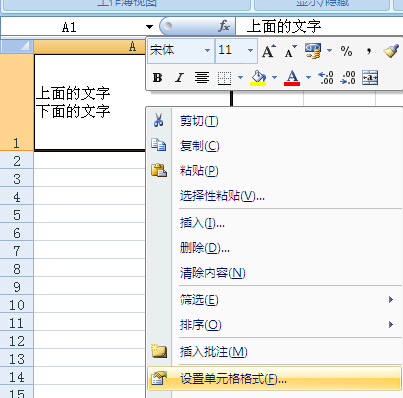The image size is (403, 398).
Task: Click the borders icon in mini toolbar
Action: [x=224, y=78]
